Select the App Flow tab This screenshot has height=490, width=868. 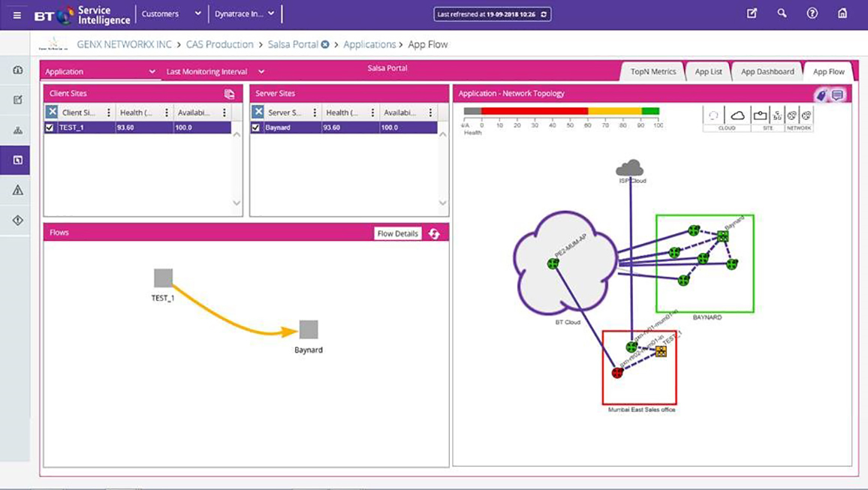[828, 71]
